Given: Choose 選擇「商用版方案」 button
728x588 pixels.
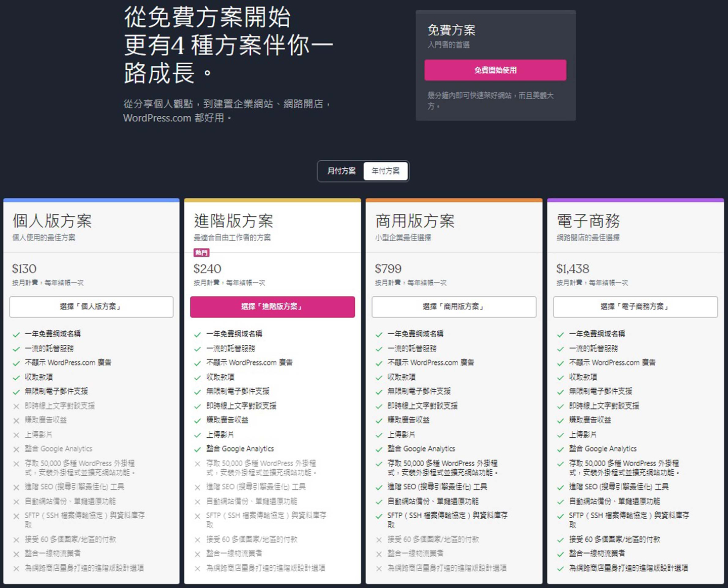Looking at the screenshot, I should (453, 307).
